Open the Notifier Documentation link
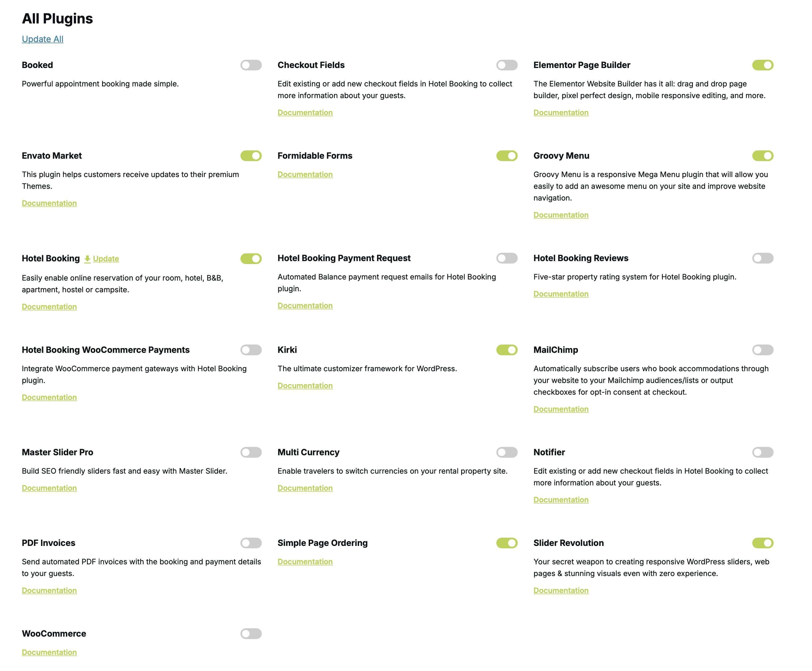This screenshot has height=671, width=812. (561, 500)
